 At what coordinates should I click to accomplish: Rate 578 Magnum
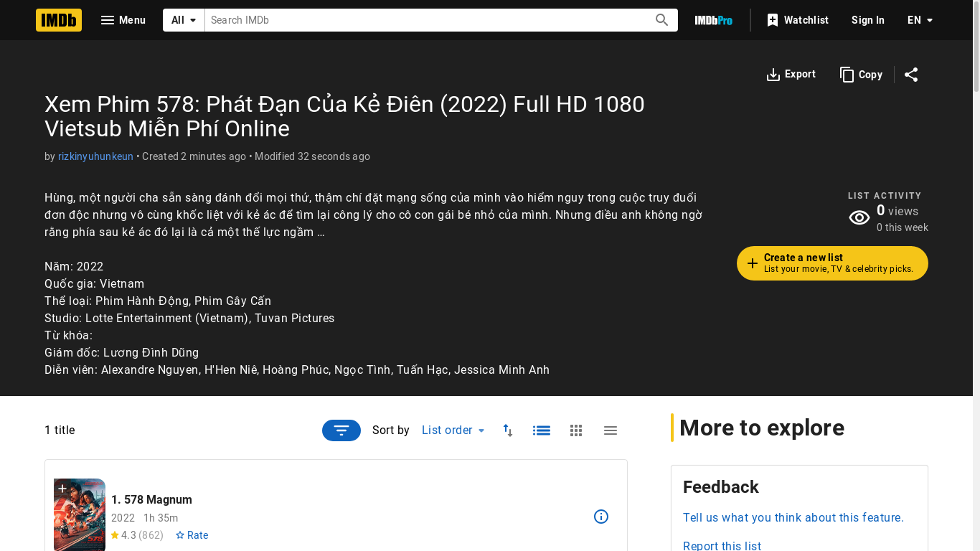tap(192, 535)
